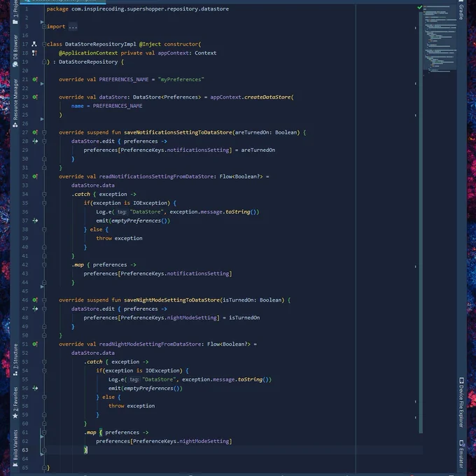Viewport: 476px width, 476px height.
Task: Collapse the catch block fold on line 34
Action: [44, 195]
